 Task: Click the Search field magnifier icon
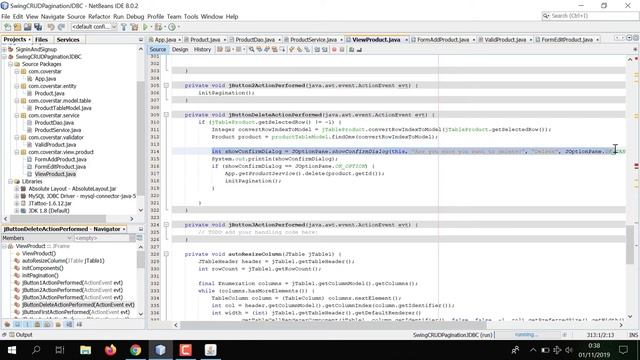tap(546, 16)
